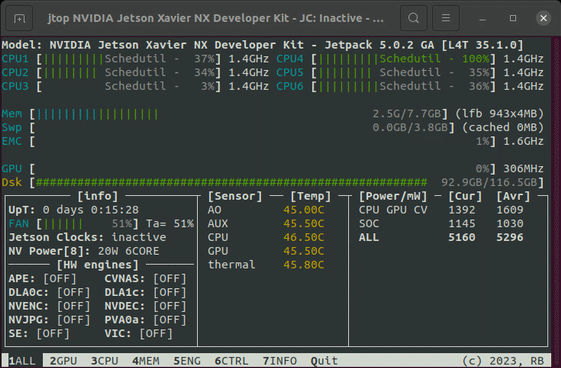Screen dimensions: 561x368
Task: Minimize the jtop terminal window
Action: click(x=483, y=18)
